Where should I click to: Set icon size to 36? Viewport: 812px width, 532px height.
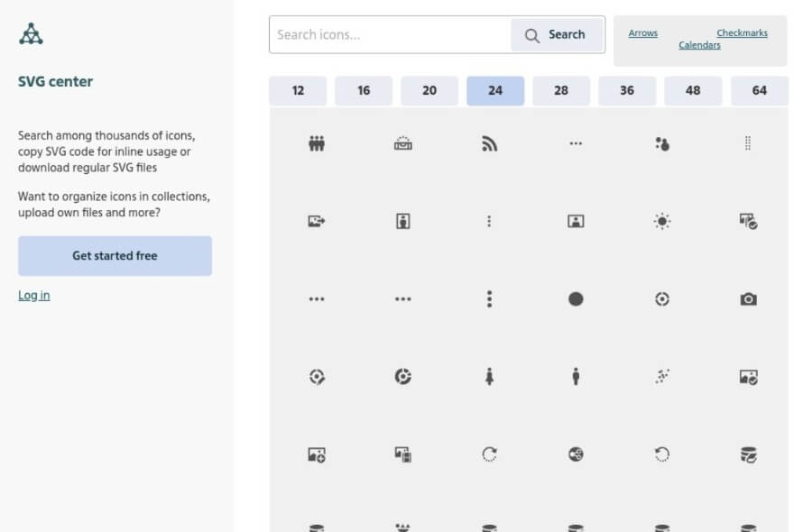(x=627, y=90)
